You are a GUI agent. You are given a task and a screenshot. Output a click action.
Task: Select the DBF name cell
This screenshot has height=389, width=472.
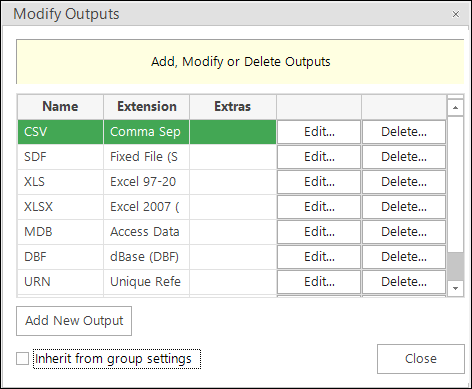tap(61, 257)
